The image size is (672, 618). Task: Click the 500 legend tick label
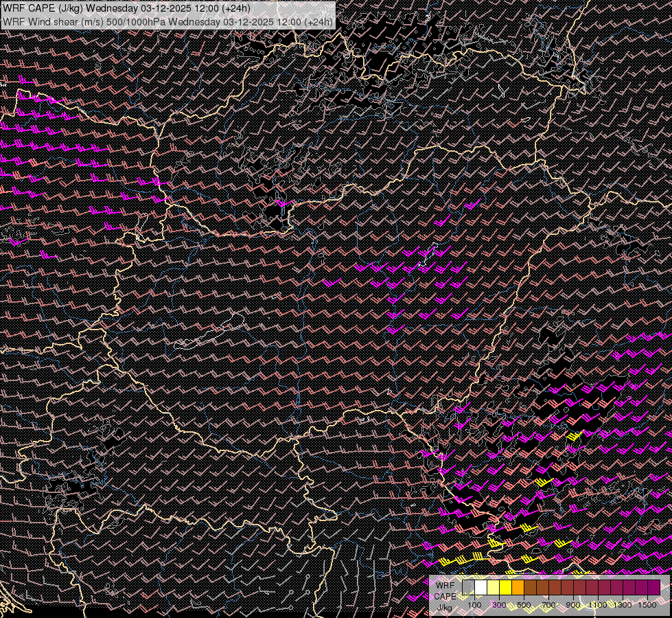[x=524, y=605]
